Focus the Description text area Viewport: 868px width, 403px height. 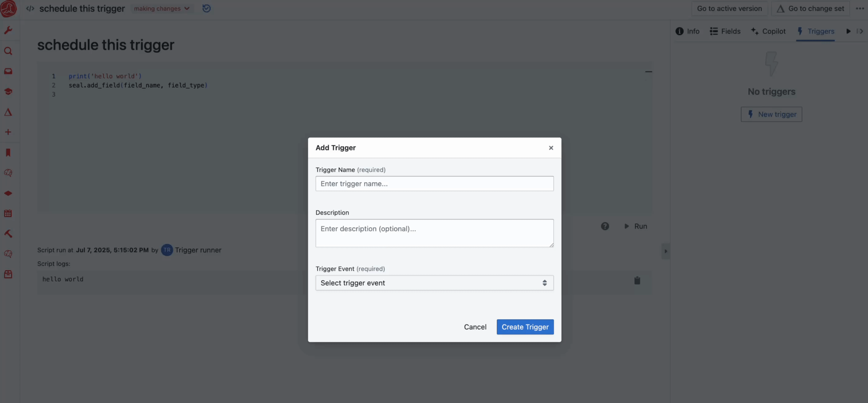pyautogui.click(x=434, y=233)
